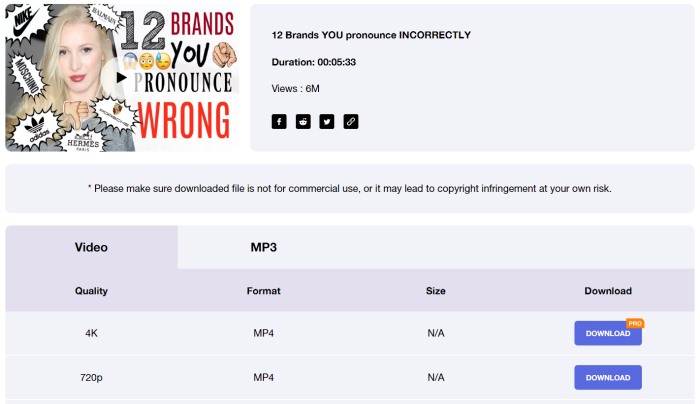
Task: Share the video on Twitter
Action: [x=327, y=121]
